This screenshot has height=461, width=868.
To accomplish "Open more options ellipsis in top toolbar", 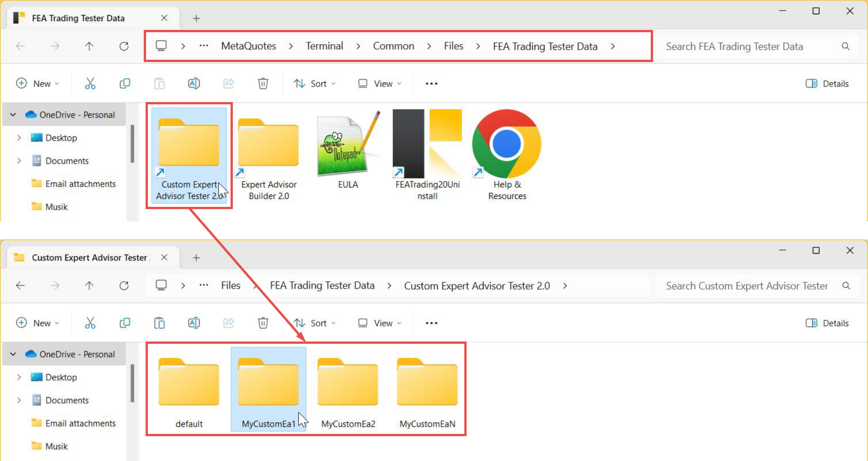I will click(431, 84).
